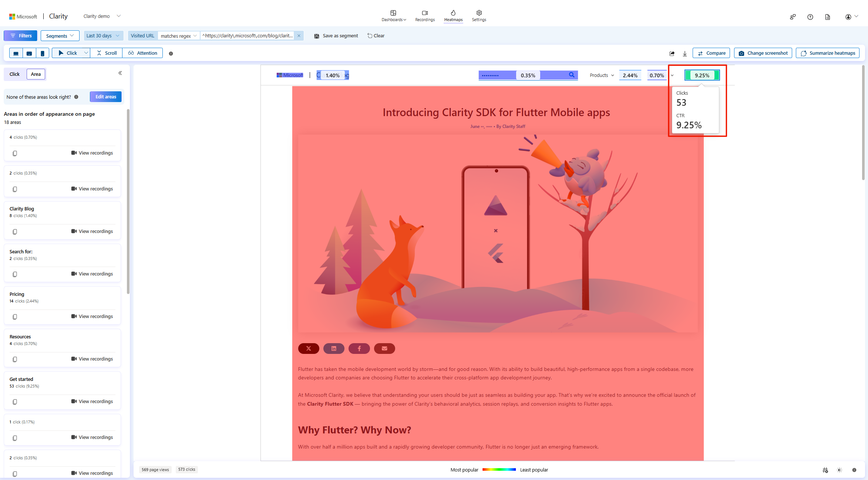868x480 pixels.
Task: Click the brightness sun icon in the bottom bar
Action: point(840,470)
